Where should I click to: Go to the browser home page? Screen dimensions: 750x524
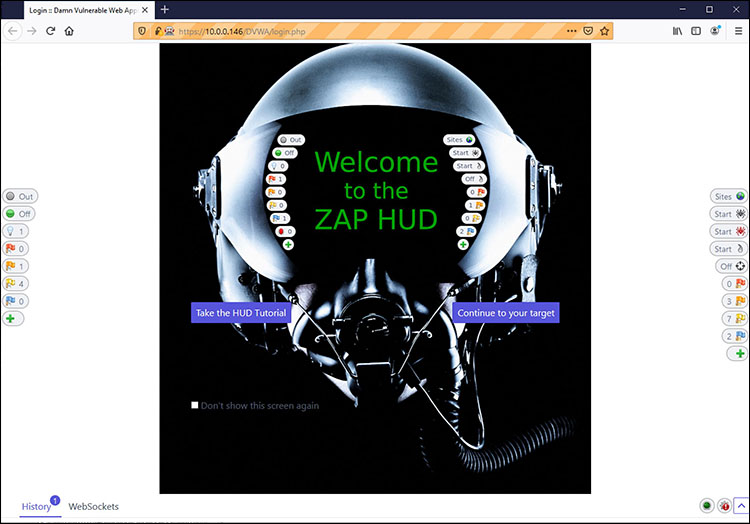69,31
